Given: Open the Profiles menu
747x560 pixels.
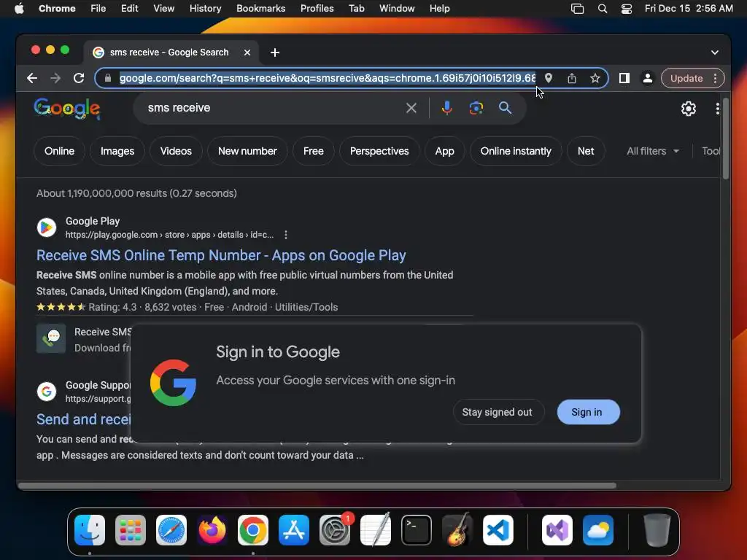Looking at the screenshot, I should coord(317,9).
